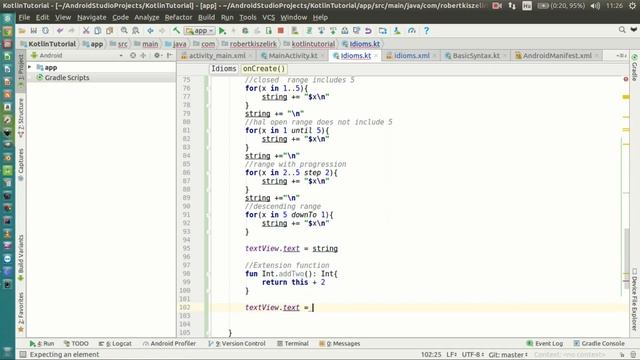Close the Idioms.kt editor tab
The height and width of the screenshot is (360, 640).
376,56
